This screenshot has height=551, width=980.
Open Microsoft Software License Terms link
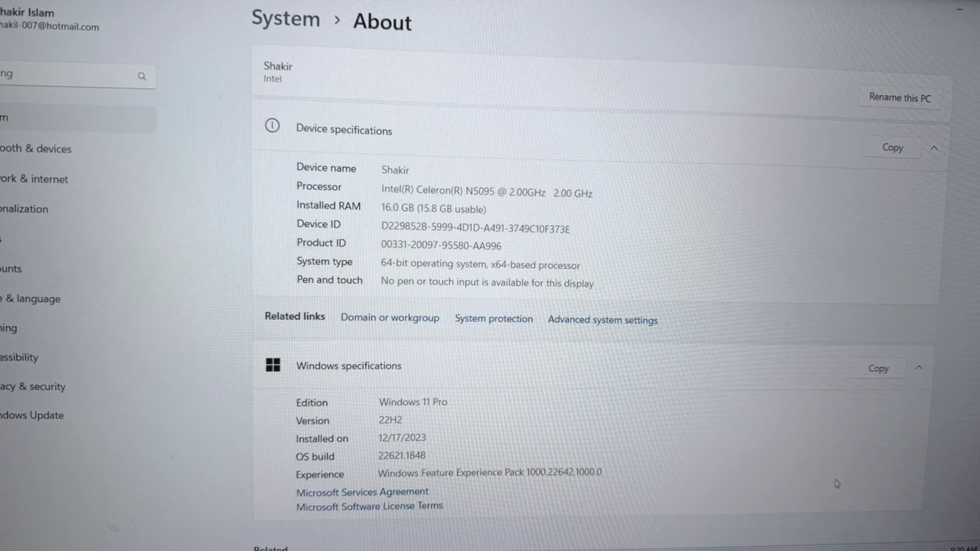369,506
